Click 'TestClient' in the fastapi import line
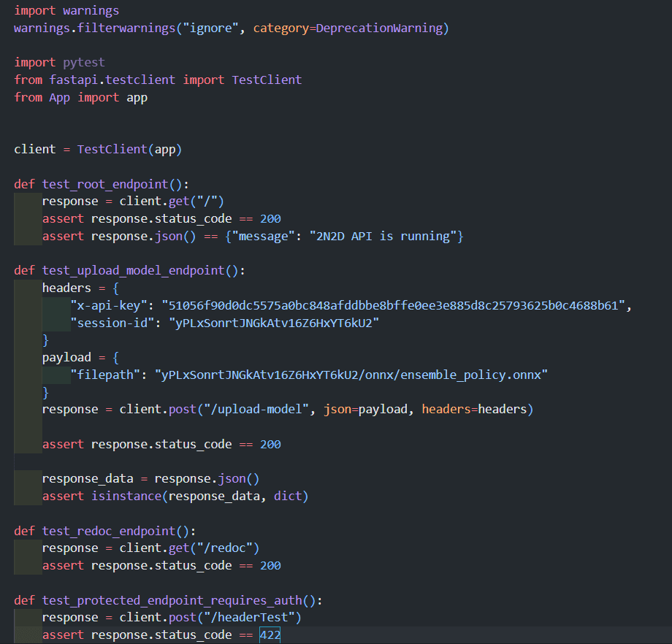The image size is (672, 644). (267, 80)
